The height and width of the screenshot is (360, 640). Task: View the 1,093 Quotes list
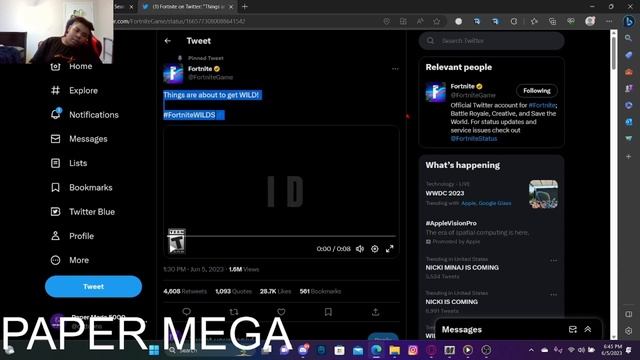[233, 291]
